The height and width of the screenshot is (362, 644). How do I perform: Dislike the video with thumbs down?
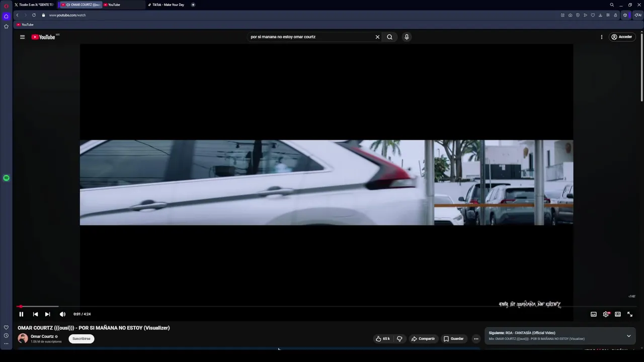coord(399,339)
